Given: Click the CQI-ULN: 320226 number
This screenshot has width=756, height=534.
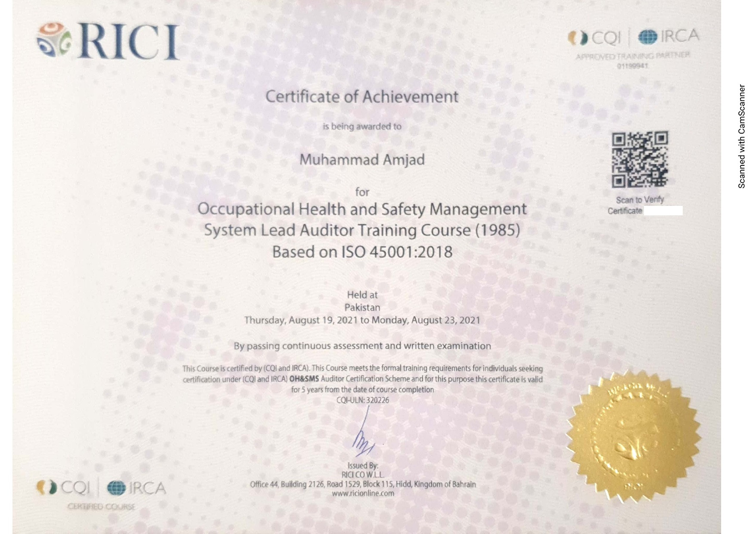Looking at the screenshot, I should click(x=362, y=400).
